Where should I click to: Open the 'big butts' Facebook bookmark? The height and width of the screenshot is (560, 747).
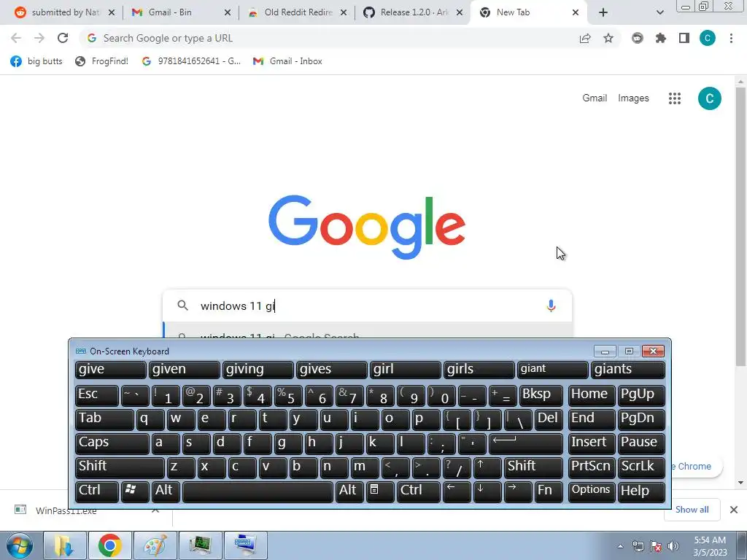pos(36,61)
